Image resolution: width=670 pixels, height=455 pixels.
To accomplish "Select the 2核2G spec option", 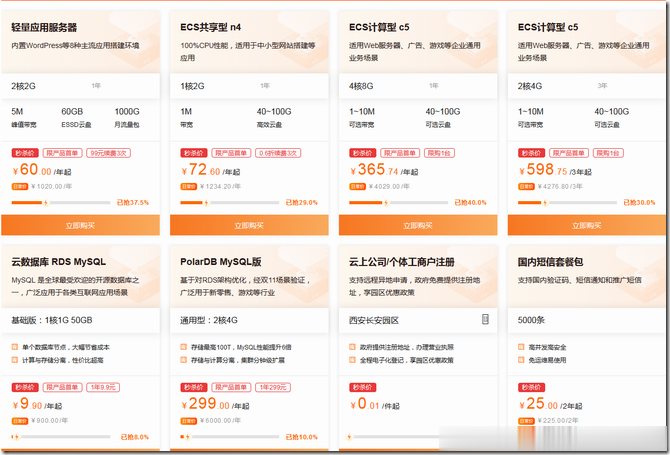I will [24, 86].
